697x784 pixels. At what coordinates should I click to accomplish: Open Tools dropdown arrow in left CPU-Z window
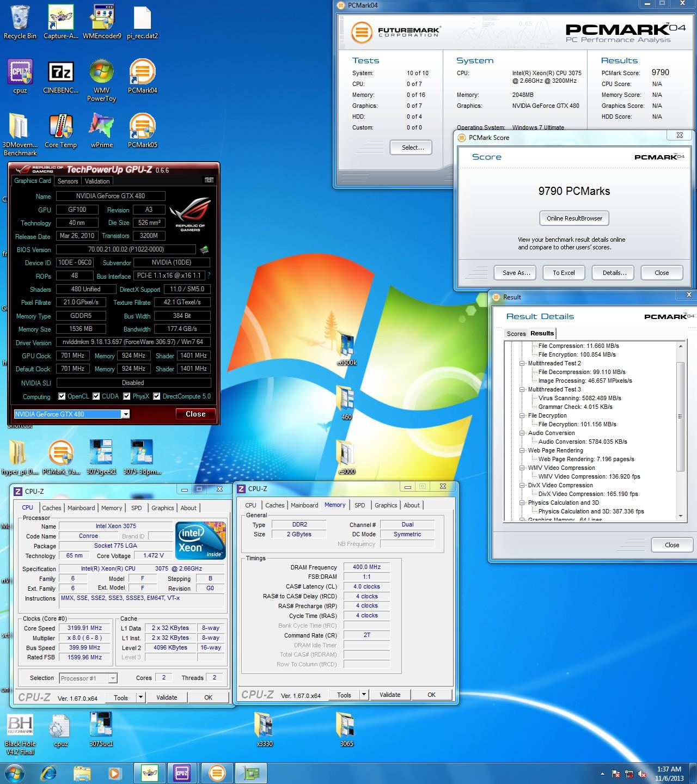[x=140, y=697]
